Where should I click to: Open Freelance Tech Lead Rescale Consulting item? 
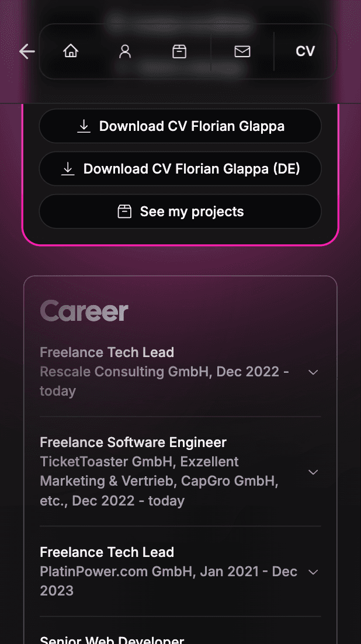[180, 372]
